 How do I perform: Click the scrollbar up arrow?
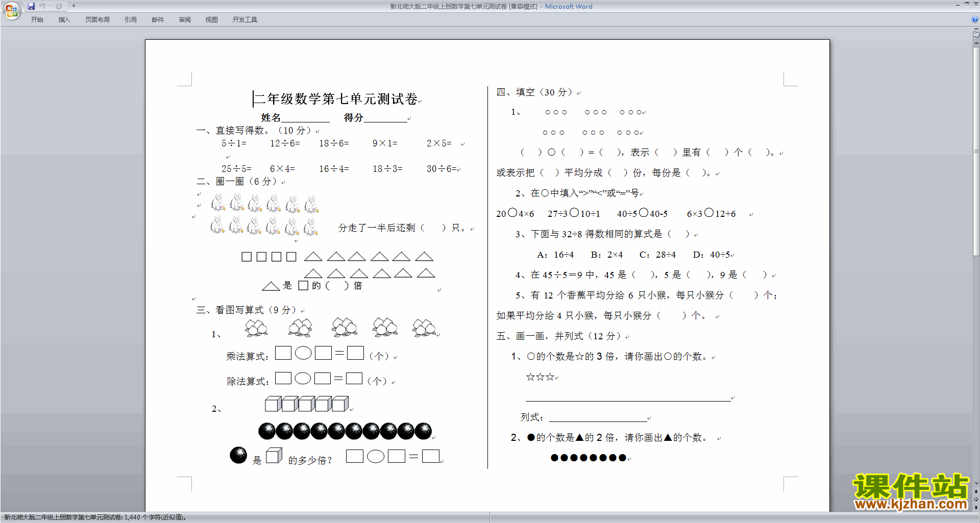976,44
